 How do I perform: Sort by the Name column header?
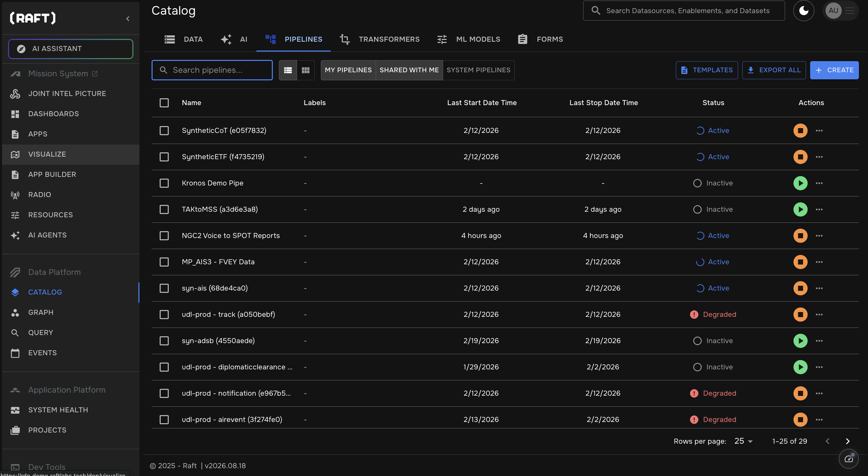click(191, 103)
